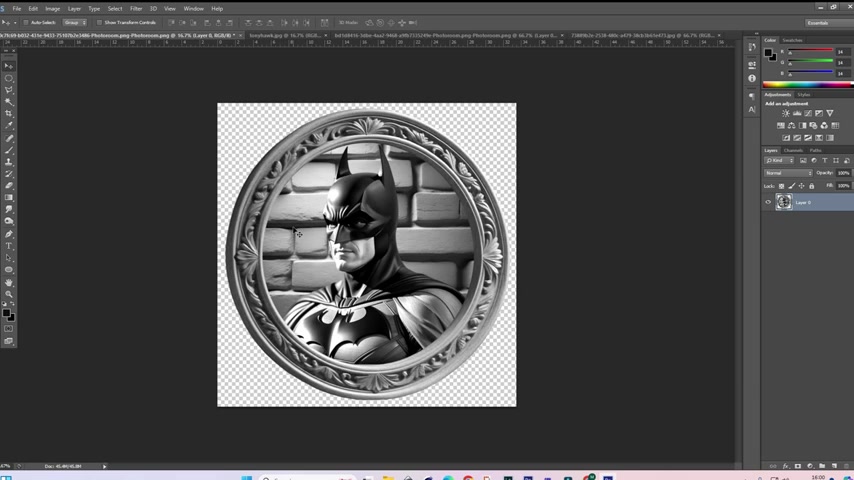Add a Channel Mixer adjustment
Viewport: 854px width, 480px height.
pyautogui.click(x=824, y=126)
